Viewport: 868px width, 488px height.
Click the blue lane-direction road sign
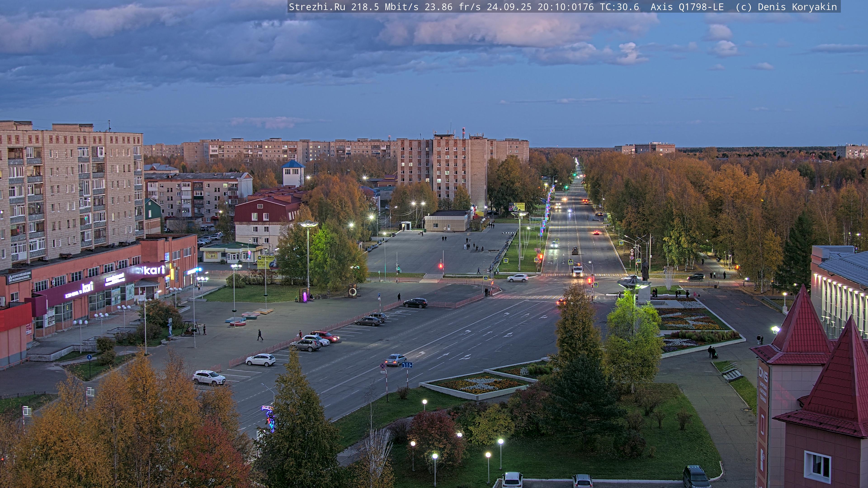[x=407, y=365]
